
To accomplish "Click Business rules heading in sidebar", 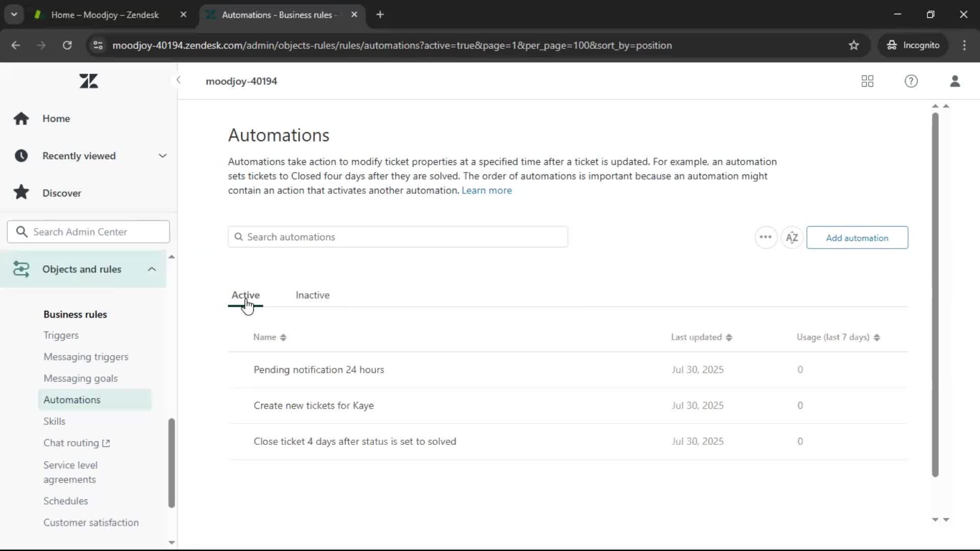I will (75, 314).
